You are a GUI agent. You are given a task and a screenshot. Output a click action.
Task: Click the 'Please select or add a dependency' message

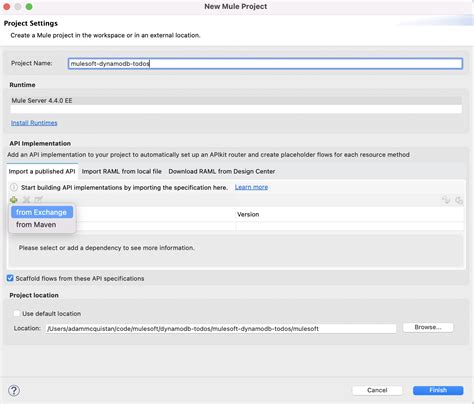106,248
